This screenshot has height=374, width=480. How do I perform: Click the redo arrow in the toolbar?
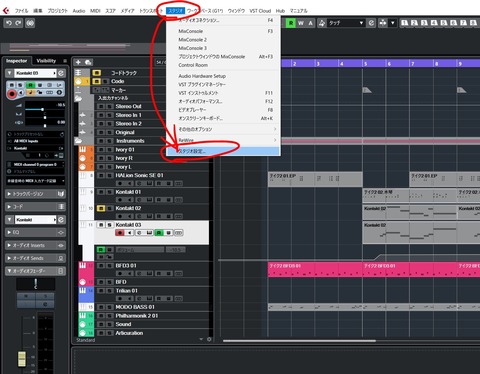(18, 23)
